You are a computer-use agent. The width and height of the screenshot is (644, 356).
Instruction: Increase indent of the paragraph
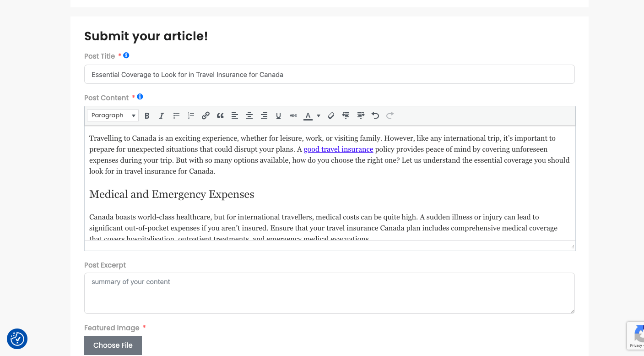[361, 115]
